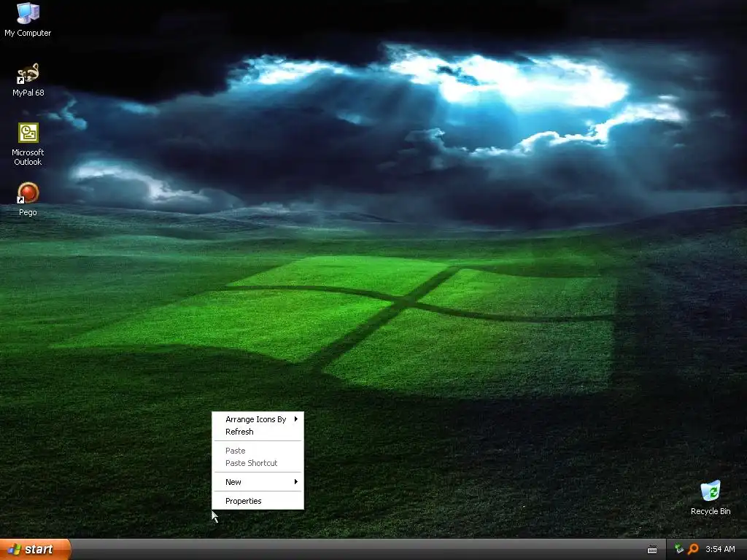The width and height of the screenshot is (747, 560).
Task: Click the Safely Remove Hardware tray icon
Action: click(x=679, y=549)
